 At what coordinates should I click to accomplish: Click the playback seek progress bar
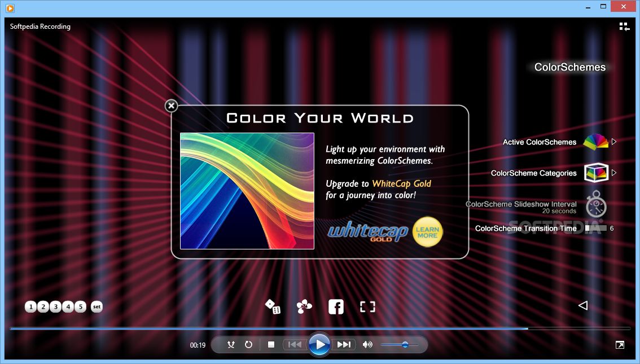(320, 328)
